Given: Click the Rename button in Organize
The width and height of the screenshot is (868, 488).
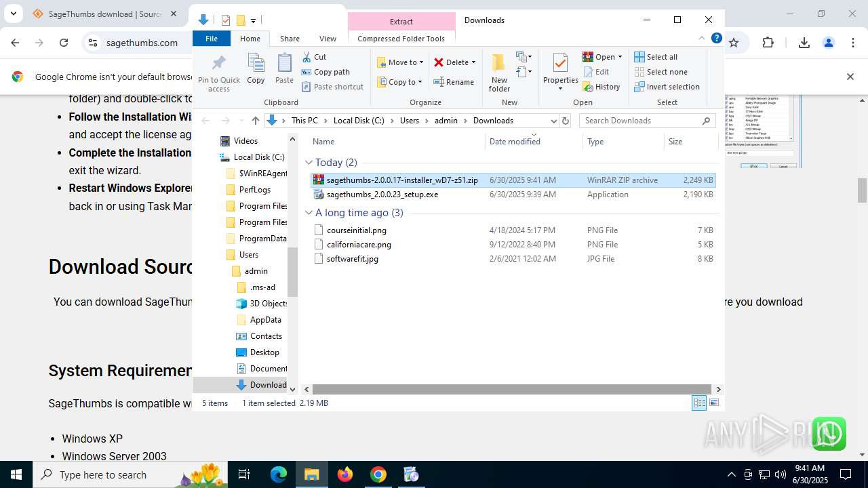Looking at the screenshot, I should click(454, 82).
